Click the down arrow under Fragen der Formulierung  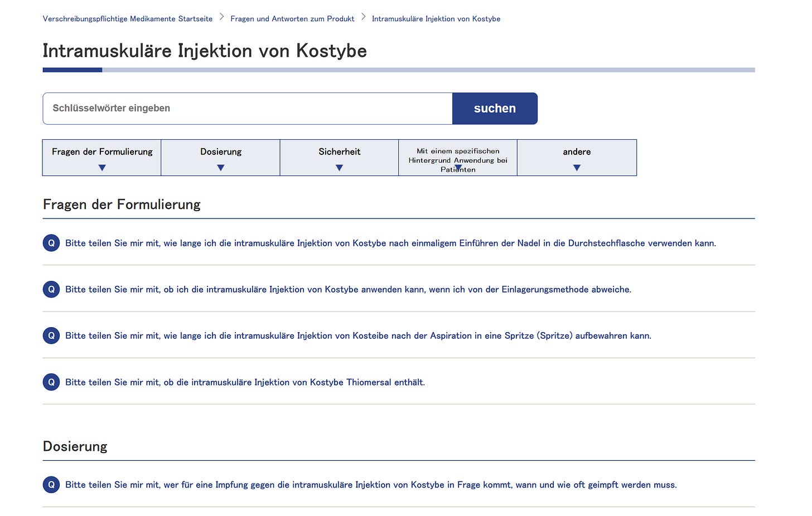pyautogui.click(x=102, y=168)
